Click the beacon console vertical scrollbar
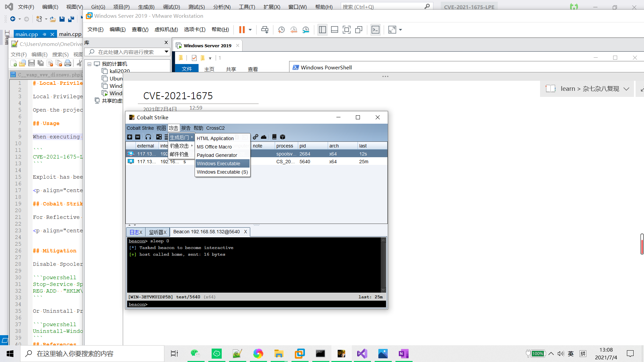Viewport: 644px width, 362px height. 383,265
